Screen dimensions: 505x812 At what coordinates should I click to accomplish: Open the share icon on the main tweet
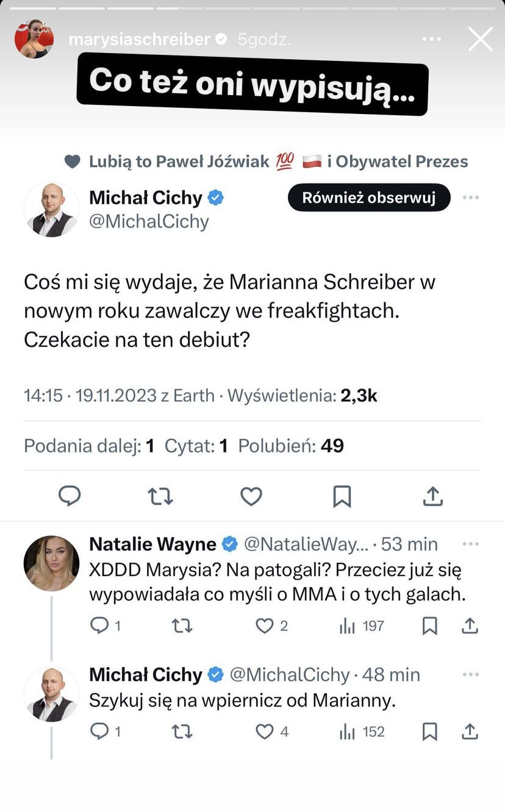pyautogui.click(x=433, y=496)
